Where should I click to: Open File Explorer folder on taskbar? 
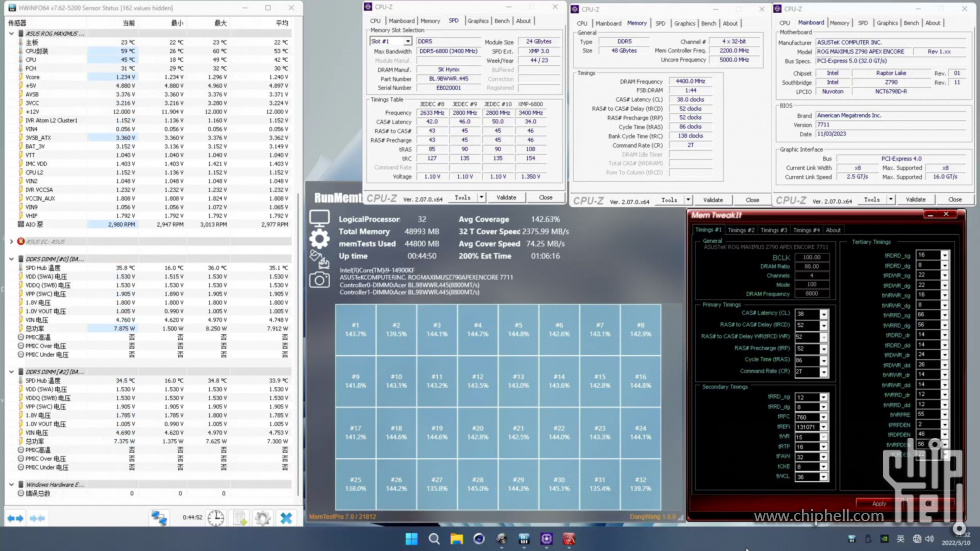(x=457, y=539)
